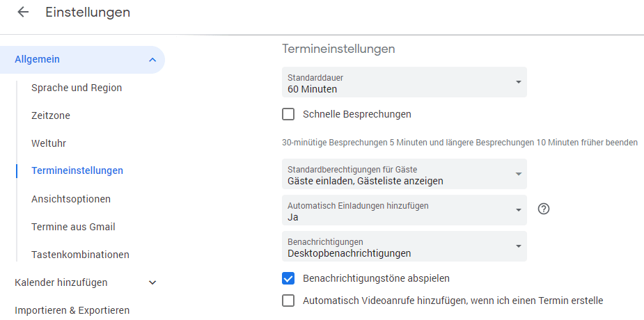The width and height of the screenshot is (644, 320).
Task: Enable the Schnelle Besprechungen checkbox
Action: coord(288,114)
